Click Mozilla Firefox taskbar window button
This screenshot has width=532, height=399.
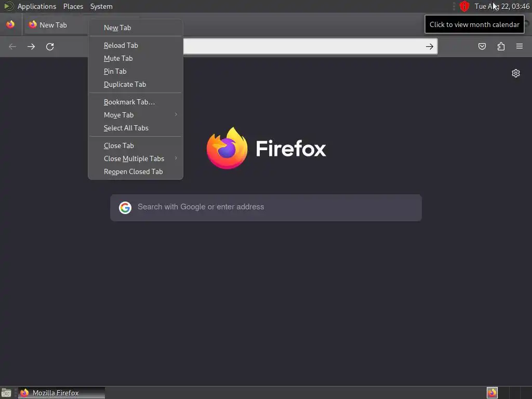coord(61,393)
